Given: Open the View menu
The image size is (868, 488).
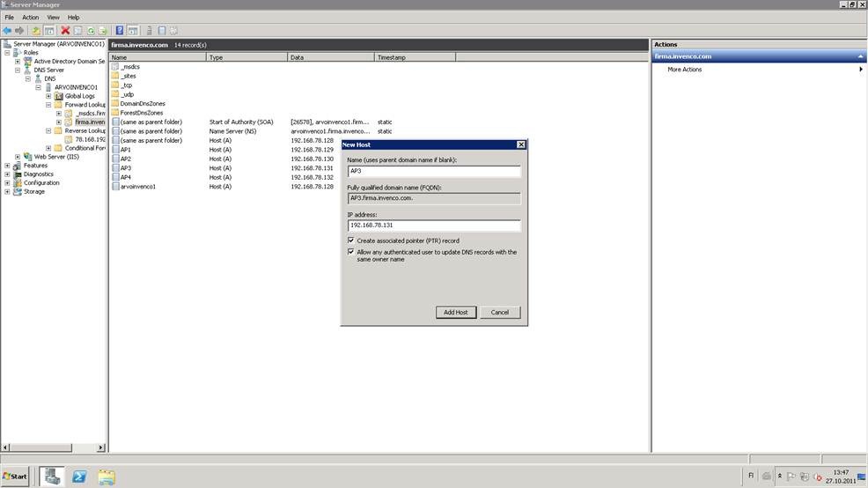Looking at the screenshot, I should pos(53,17).
